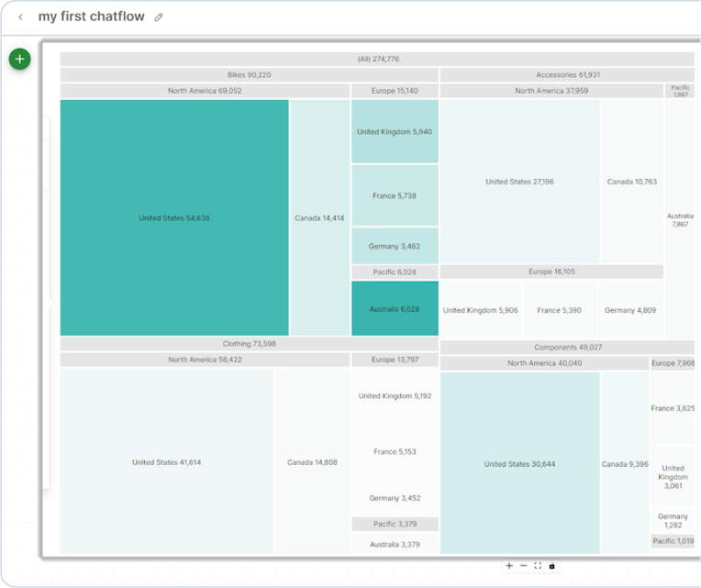701x588 pixels.
Task: Select the 'Australia 3,379' tile
Action: point(395,544)
